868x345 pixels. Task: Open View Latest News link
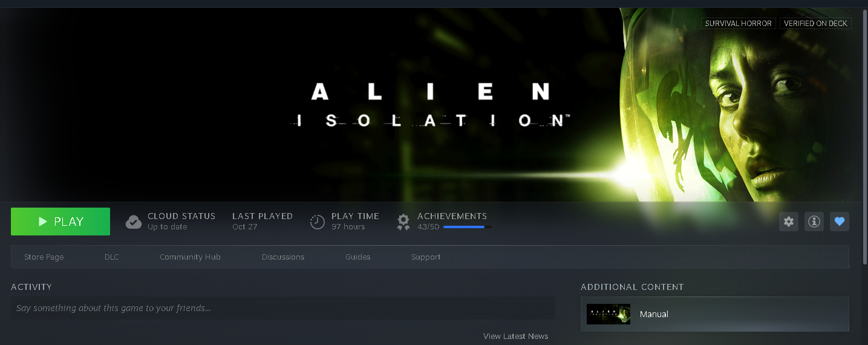[x=516, y=336]
